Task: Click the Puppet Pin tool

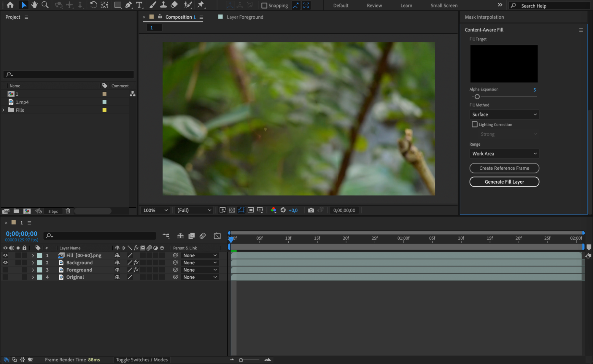Action: [201, 5]
